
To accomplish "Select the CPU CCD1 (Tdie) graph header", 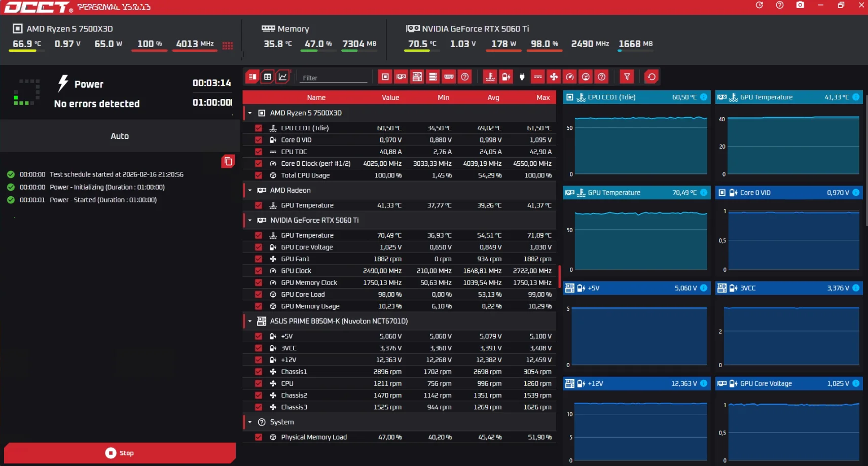I will (x=637, y=97).
